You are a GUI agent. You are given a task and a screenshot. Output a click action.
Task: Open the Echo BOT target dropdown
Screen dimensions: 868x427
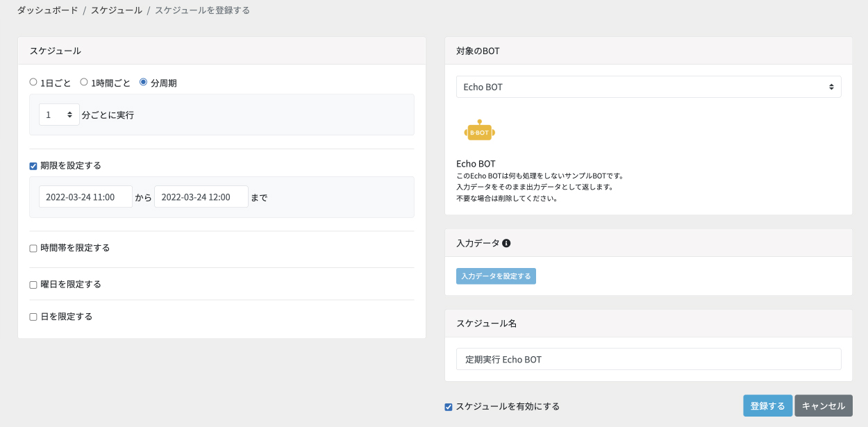click(x=649, y=87)
